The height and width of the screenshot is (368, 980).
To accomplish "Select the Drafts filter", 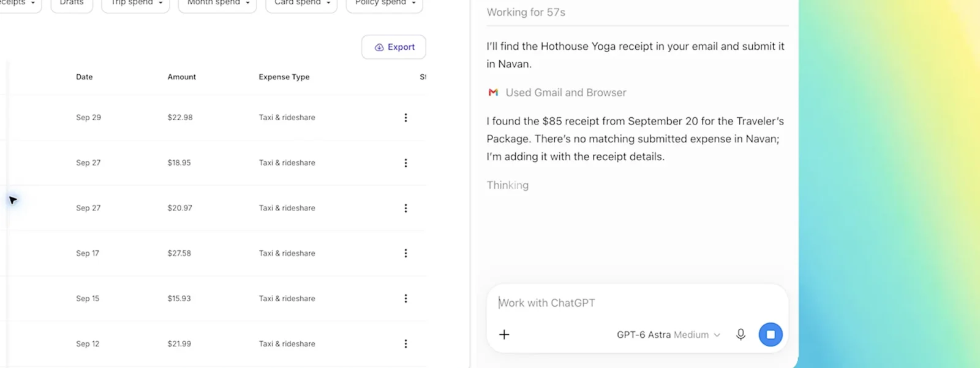I will click(x=72, y=4).
